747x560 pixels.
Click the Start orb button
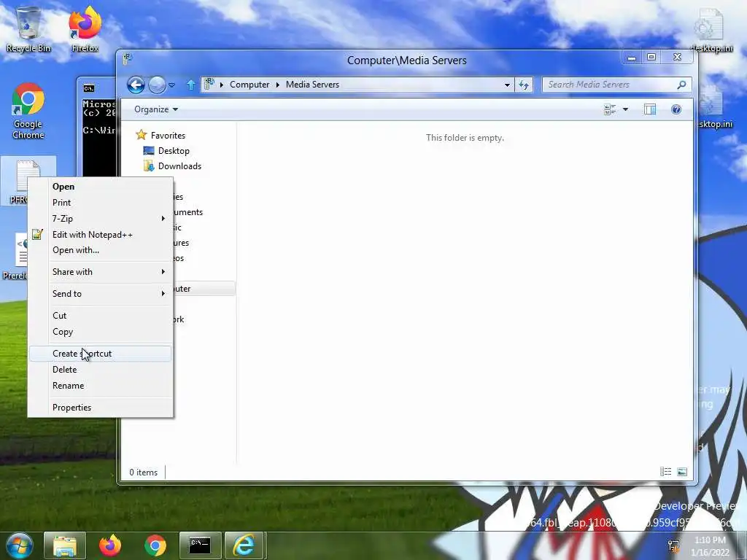pos(19,545)
